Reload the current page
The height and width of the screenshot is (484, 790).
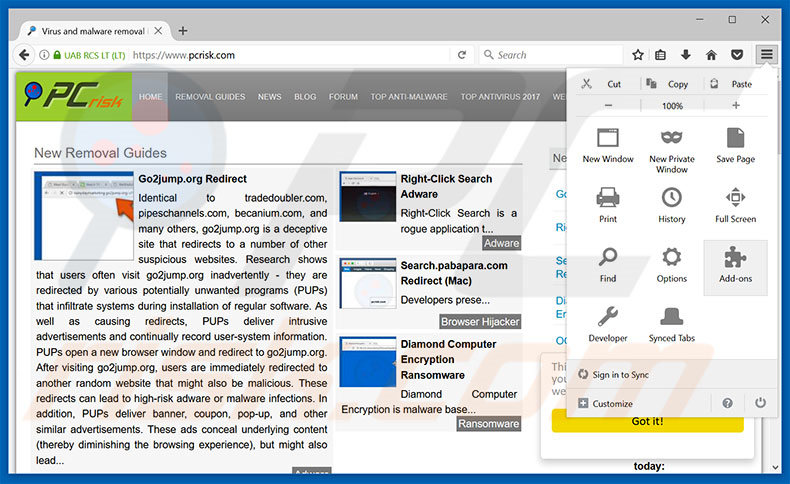(x=462, y=55)
